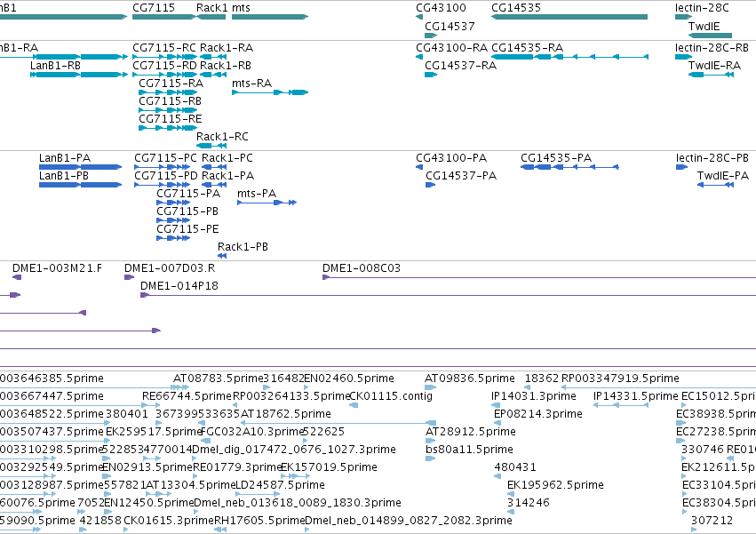The image size is (756, 534).
Task: Select clone DME1-007D03.R
Action: [x=169, y=268]
